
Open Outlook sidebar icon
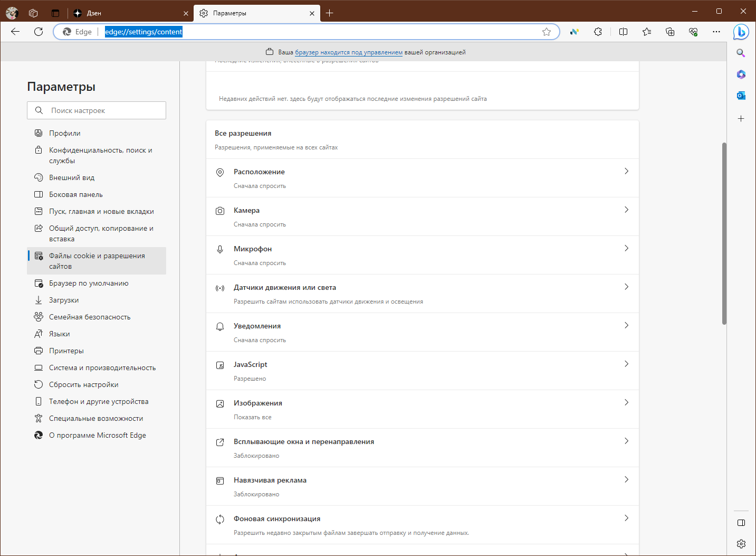click(741, 96)
